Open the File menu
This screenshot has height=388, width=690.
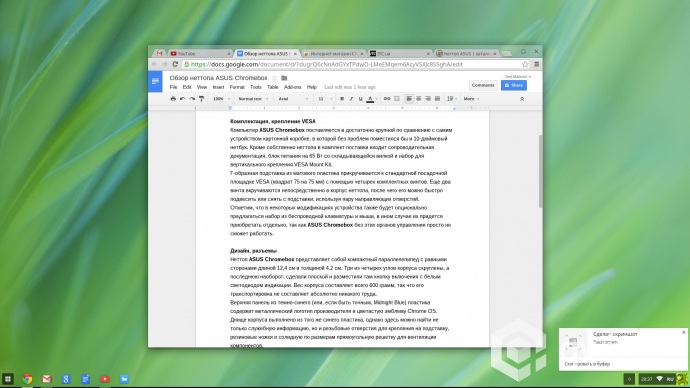click(173, 87)
